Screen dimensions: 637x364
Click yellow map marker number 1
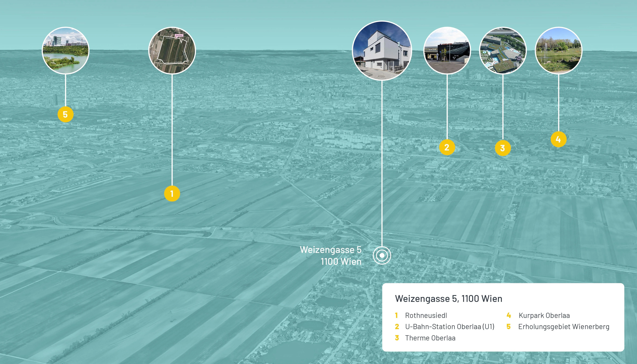(172, 193)
